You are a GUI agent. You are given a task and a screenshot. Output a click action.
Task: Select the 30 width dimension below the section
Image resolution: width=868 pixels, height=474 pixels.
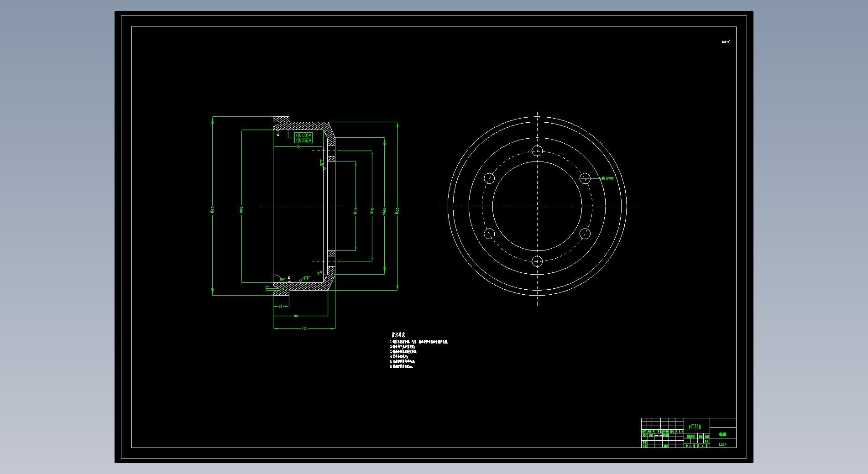click(x=280, y=307)
